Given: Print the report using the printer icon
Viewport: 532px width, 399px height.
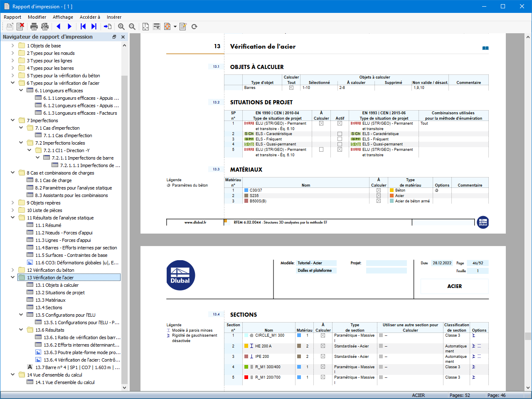Looking at the screenshot, I should [34, 27].
